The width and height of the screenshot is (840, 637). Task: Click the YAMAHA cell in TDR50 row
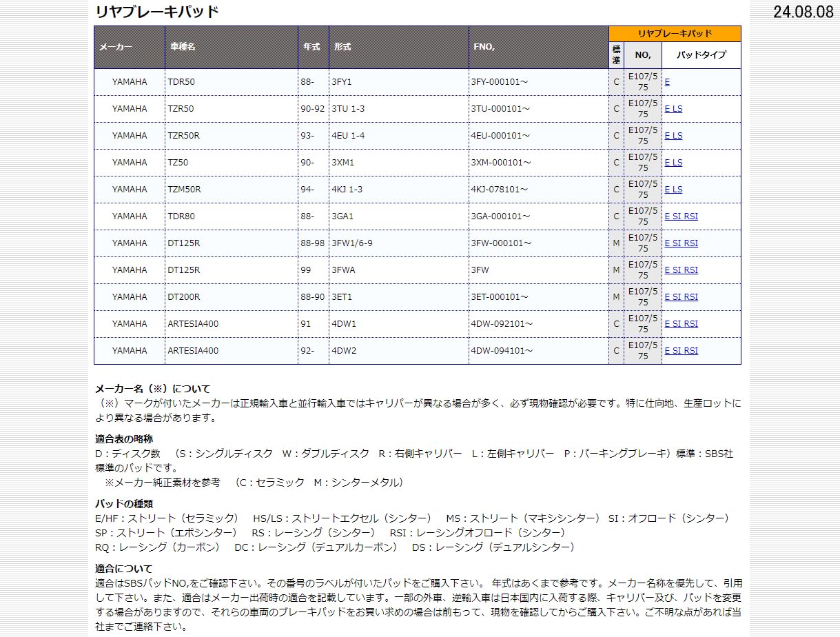coord(130,81)
